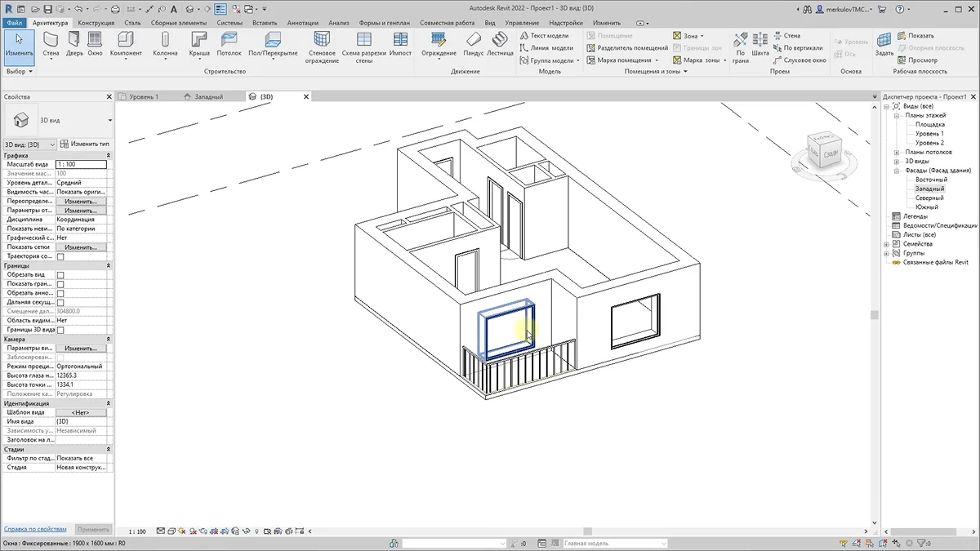Enable the Обрезать вид checkbox
Screen dimensions: 980x551
coord(60,275)
